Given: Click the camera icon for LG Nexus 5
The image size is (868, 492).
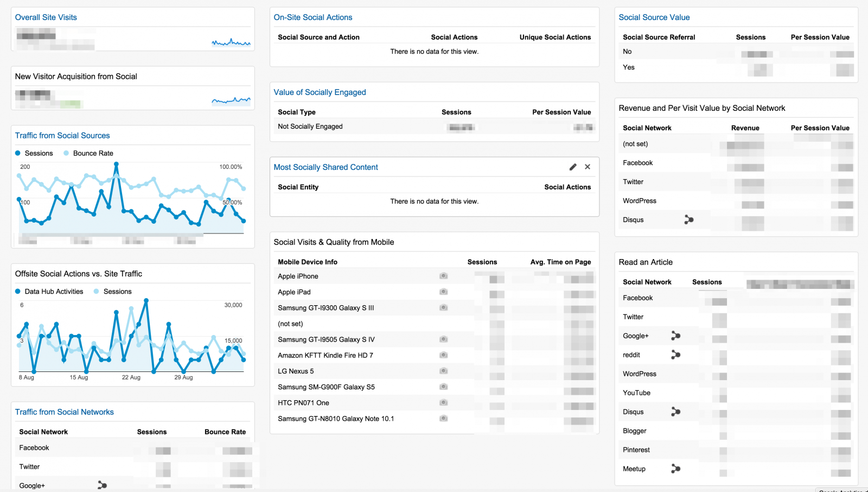Looking at the screenshot, I should (444, 371).
